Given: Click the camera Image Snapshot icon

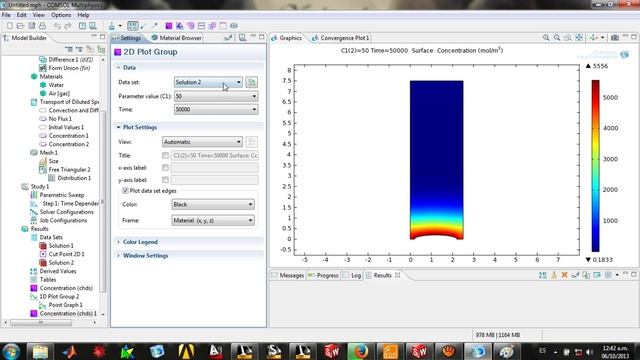Looking at the screenshot, I should point(615,38).
